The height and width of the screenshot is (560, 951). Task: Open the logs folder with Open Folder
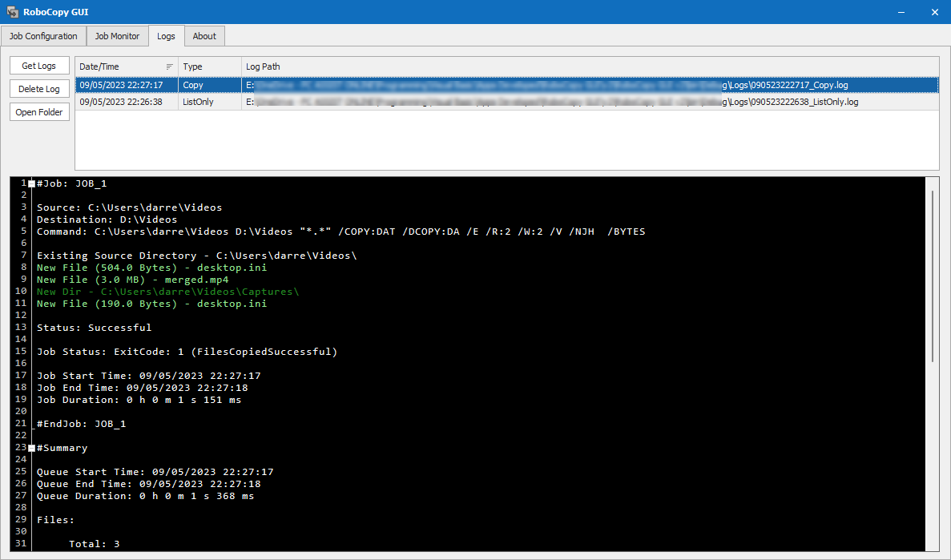point(38,111)
